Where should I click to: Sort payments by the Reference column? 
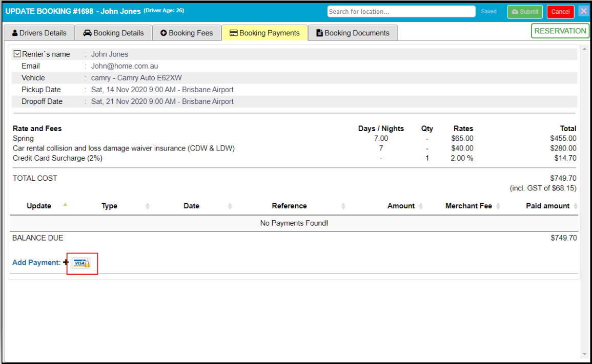343,206
